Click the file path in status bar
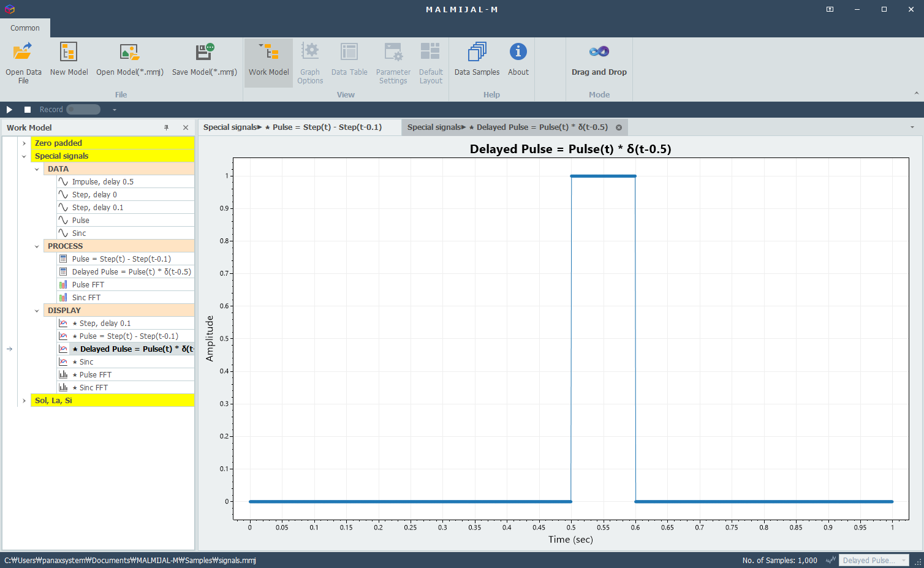This screenshot has height=568, width=924. pyautogui.click(x=130, y=560)
